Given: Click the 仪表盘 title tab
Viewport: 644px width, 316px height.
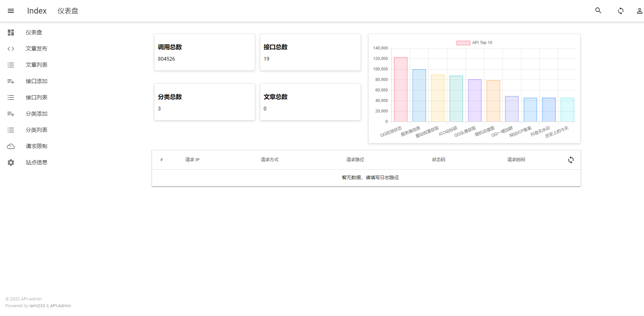Looking at the screenshot, I should coord(67,10).
